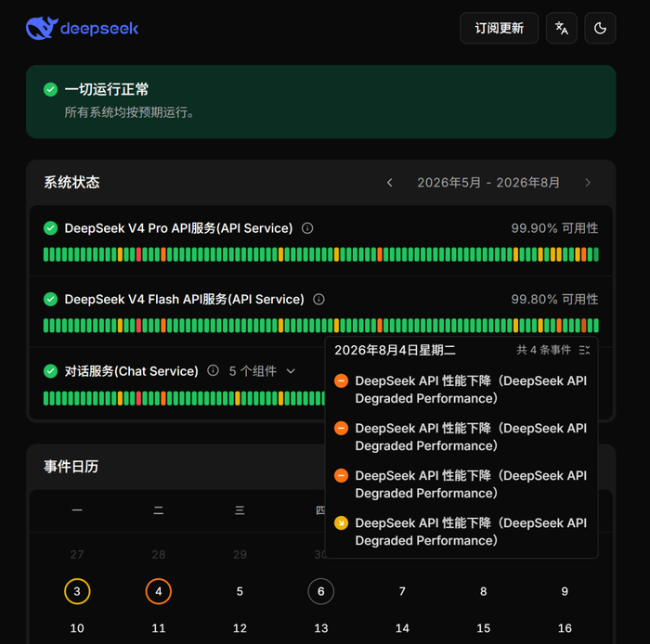Select calendar day 16

(565, 628)
